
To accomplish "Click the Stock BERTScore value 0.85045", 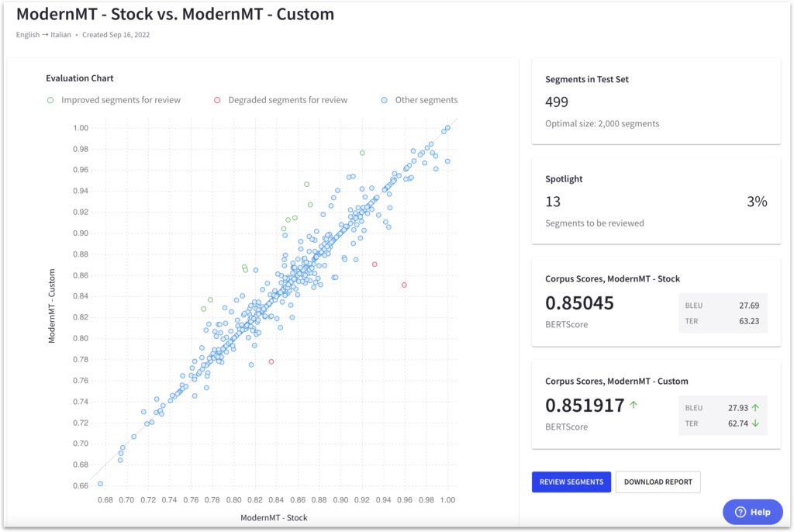I will [579, 303].
